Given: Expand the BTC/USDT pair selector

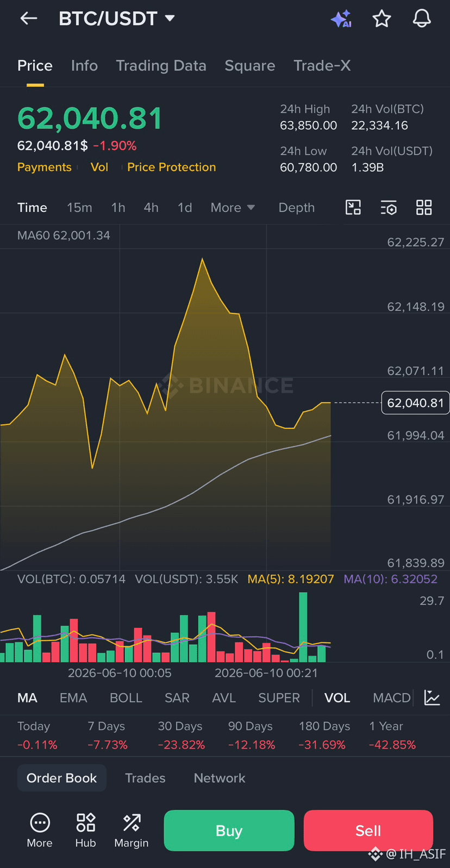Looking at the screenshot, I should pyautogui.click(x=116, y=18).
